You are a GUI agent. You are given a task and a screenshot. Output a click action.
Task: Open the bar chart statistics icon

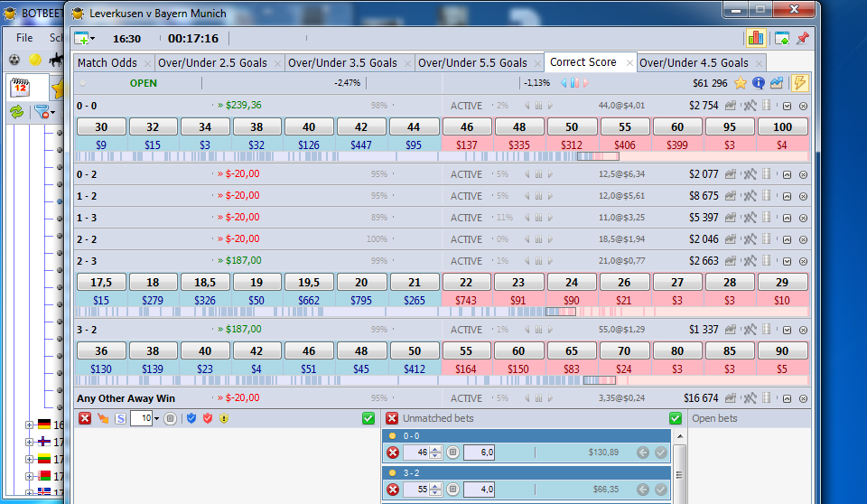[755, 38]
